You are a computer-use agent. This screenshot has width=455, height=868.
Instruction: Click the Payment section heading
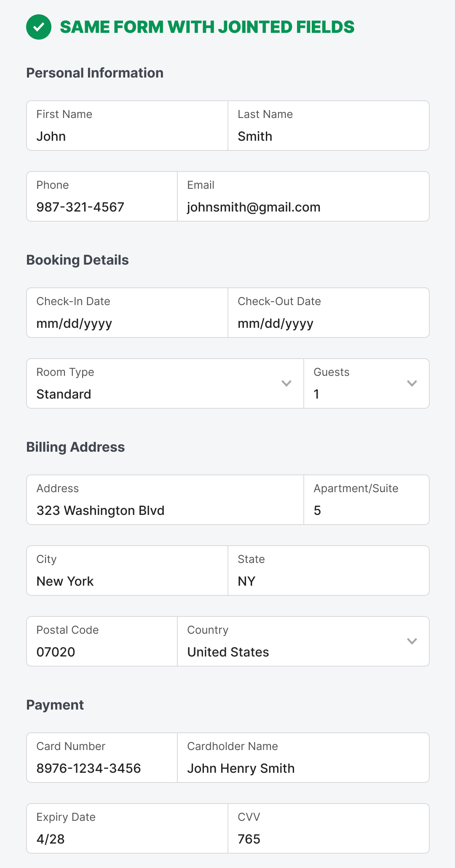(x=55, y=705)
